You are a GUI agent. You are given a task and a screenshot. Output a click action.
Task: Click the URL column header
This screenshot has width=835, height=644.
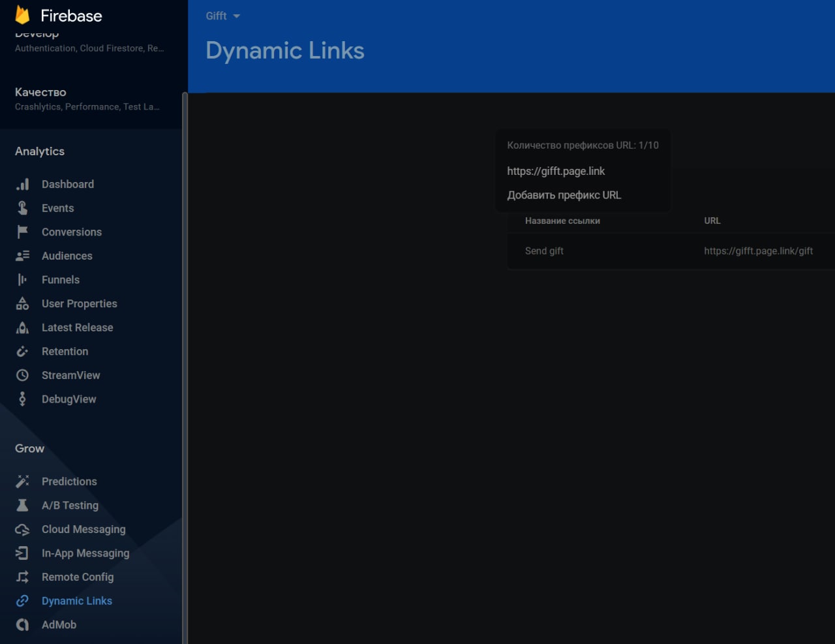pos(712,221)
